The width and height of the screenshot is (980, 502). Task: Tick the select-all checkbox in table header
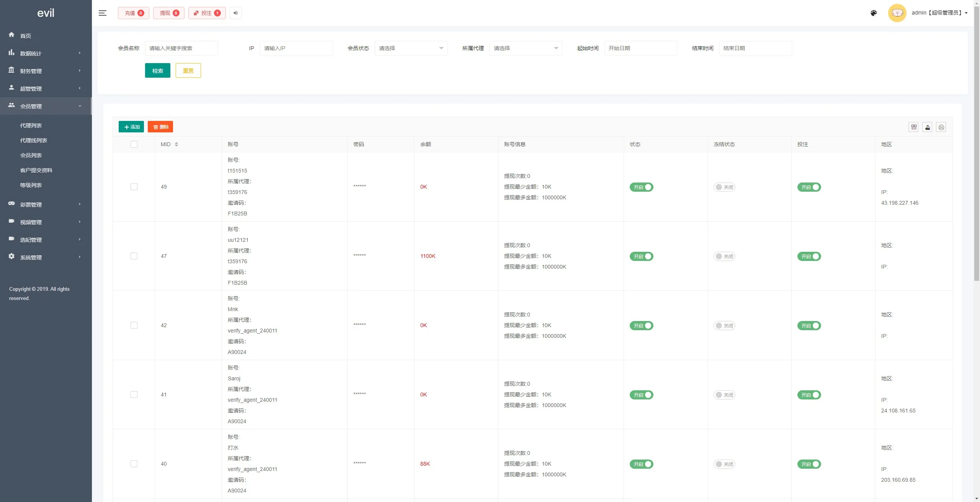pos(134,144)
